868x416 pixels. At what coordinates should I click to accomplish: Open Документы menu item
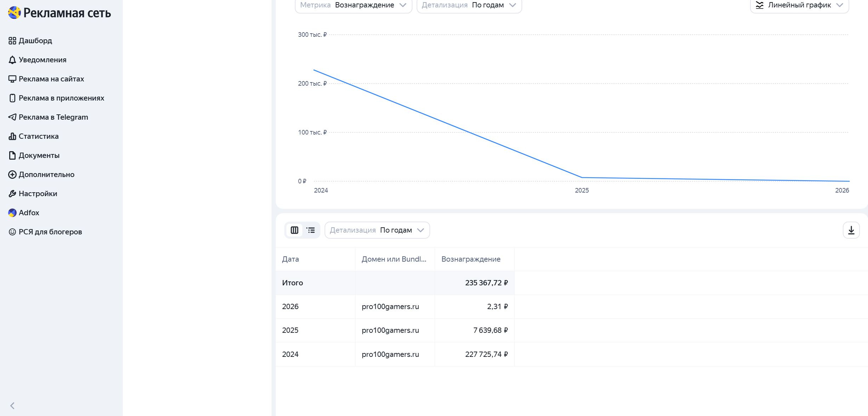(x=39, y=155)
